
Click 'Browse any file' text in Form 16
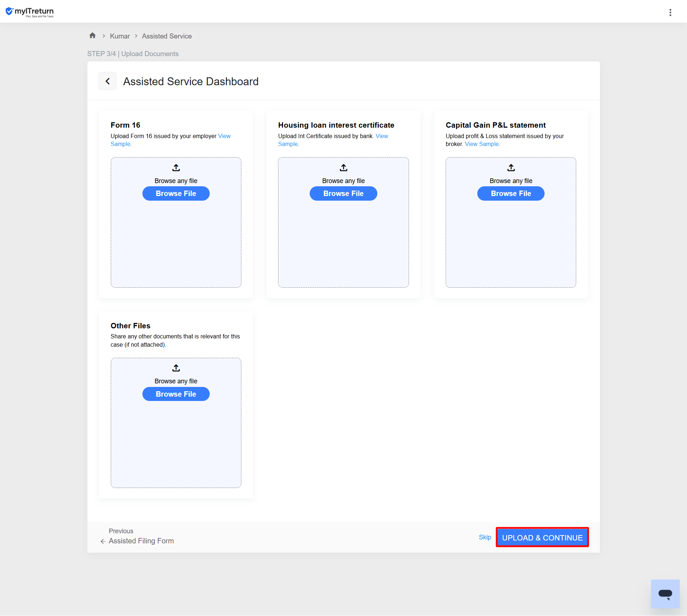coord(176,181)
